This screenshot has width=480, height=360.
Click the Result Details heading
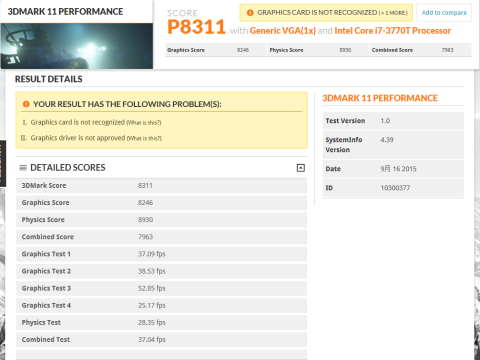point(49,79)
